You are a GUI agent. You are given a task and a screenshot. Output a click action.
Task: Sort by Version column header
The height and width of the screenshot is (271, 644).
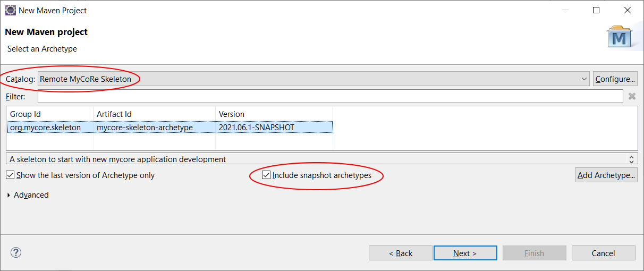tap(274, 114)
